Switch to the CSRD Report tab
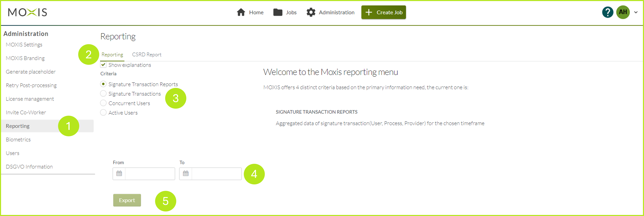Viewport: 644px width, 216px height. click(147, 54)
